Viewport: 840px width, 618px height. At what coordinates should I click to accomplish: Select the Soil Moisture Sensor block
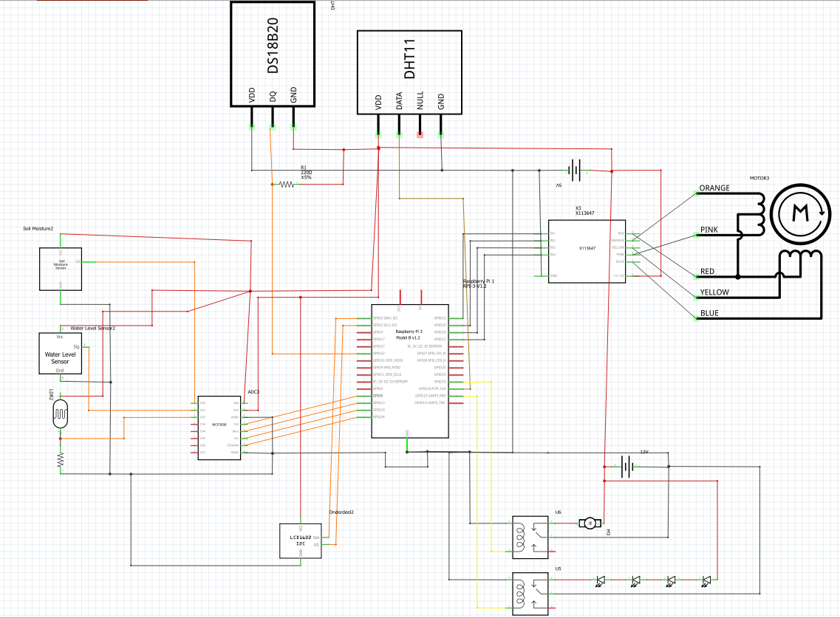pos(61,269)
